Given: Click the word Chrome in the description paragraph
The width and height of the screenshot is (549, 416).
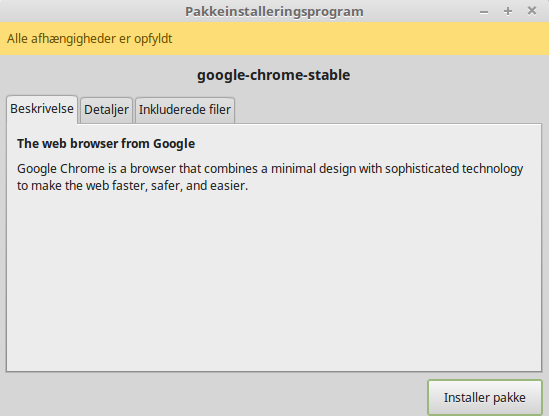Looking at the screenshot, I should 82,169.
